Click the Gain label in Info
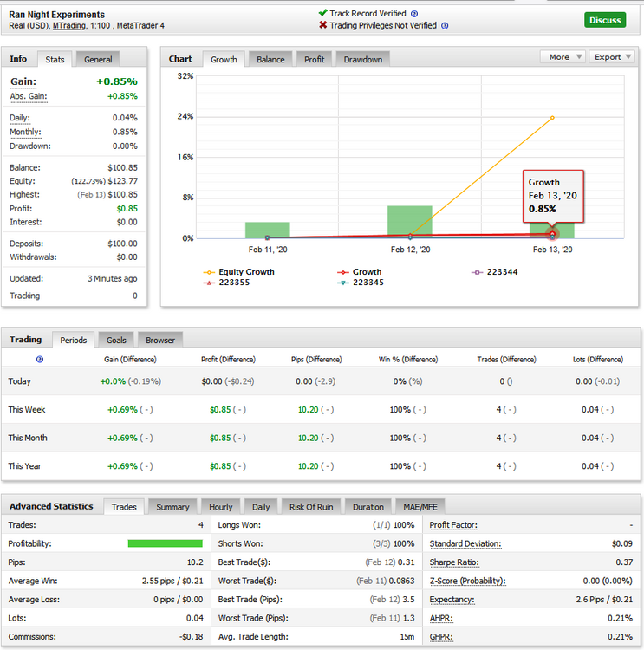The image size is (644, 650). 23,81
